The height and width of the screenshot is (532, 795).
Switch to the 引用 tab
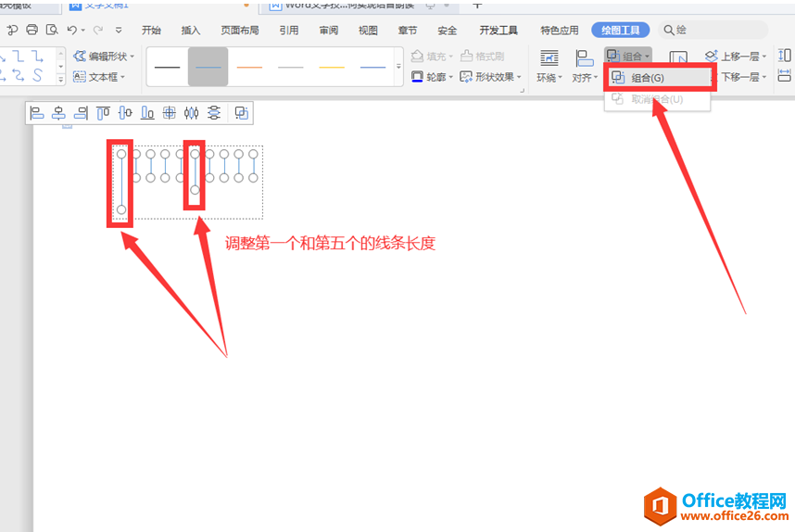pyautogui.click(x=289, y=31)
